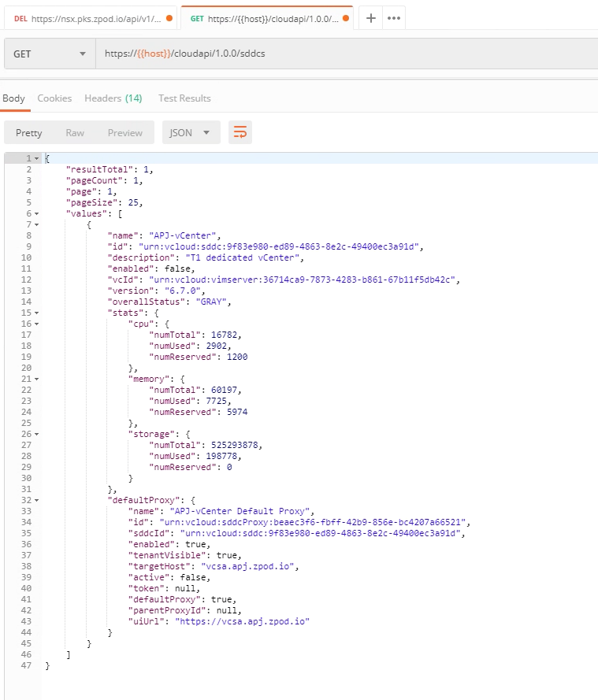Collapse the "memory" object fold arrow

click(x=36, y=379)
